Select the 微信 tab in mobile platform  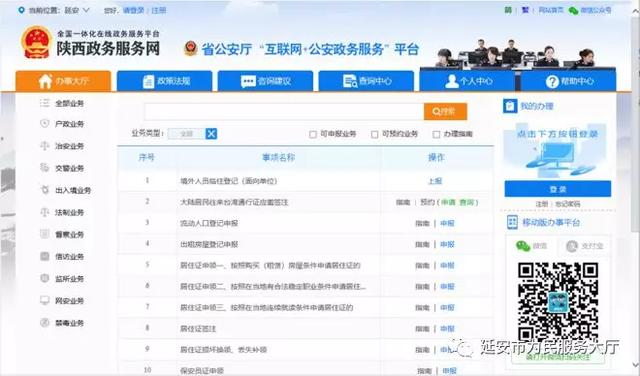pos(531,246)
